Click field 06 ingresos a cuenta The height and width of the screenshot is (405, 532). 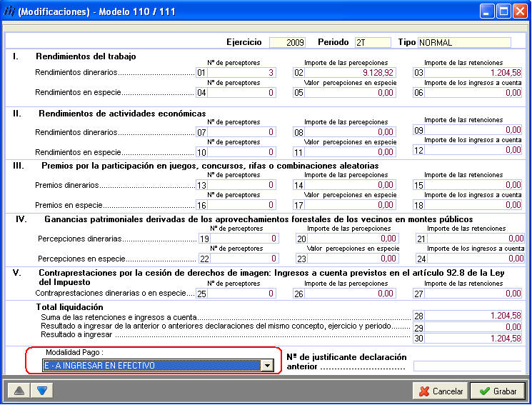tap(473, 92)
